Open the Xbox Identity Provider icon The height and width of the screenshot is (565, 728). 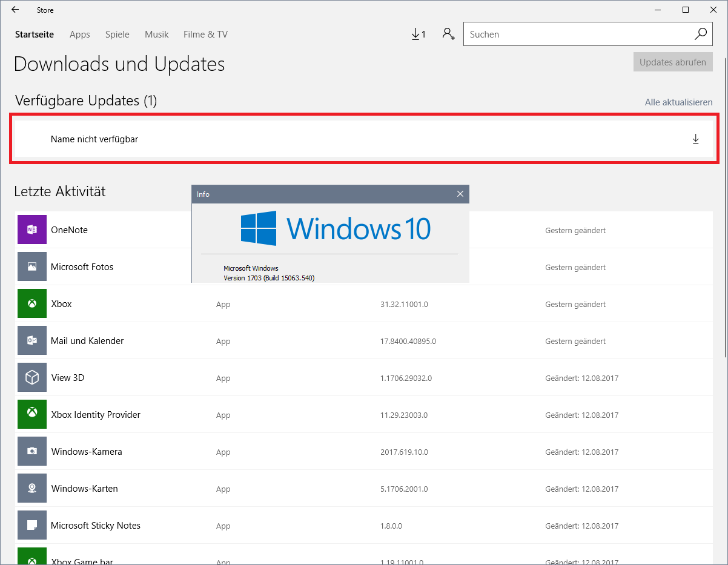click(x=32, y=415)
